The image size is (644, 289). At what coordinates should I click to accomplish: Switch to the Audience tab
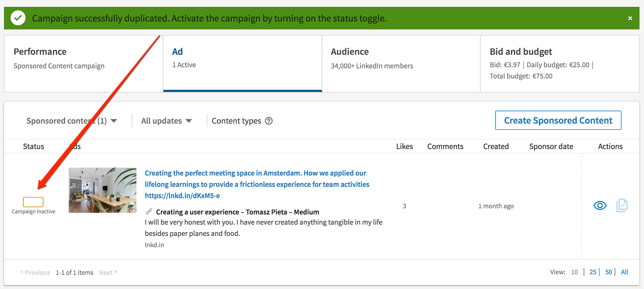[401, 64]
